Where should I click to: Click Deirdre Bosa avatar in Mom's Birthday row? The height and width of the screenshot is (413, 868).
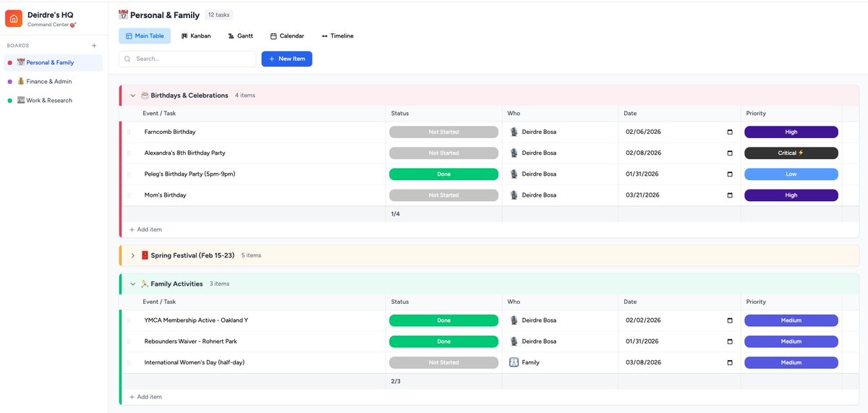(x=514, y=195)
